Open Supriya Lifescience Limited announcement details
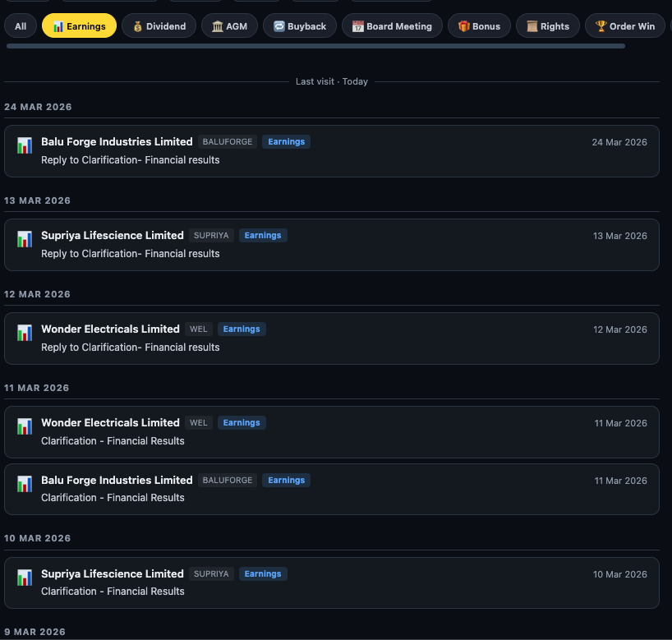Image resolution: width=672 pixels, height=640 pixels. [113, 235]
